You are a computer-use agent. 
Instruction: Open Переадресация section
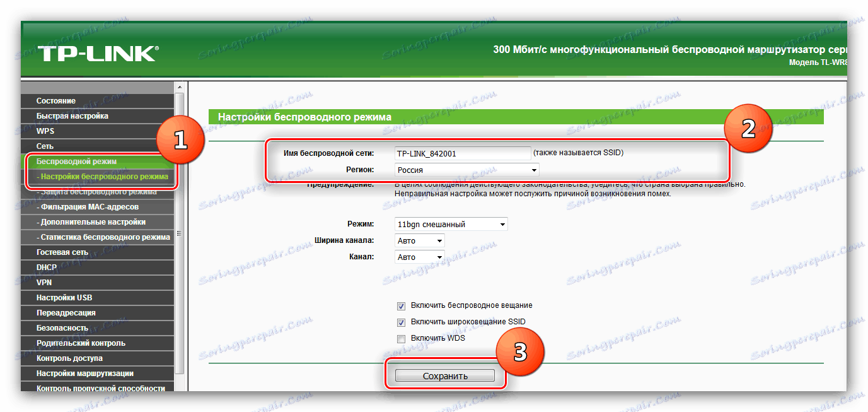pos(97,313)
